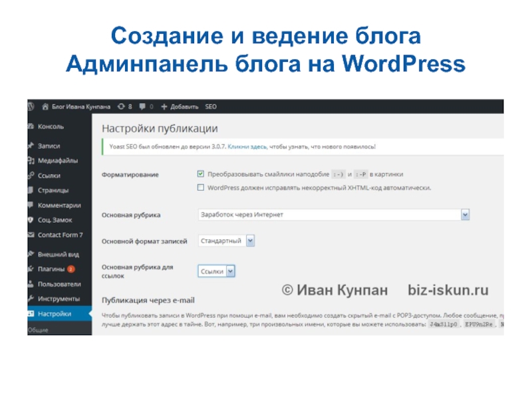Click the J4aS1lp0 sample name code
The image size is (532, 399).
pos(444,325)
